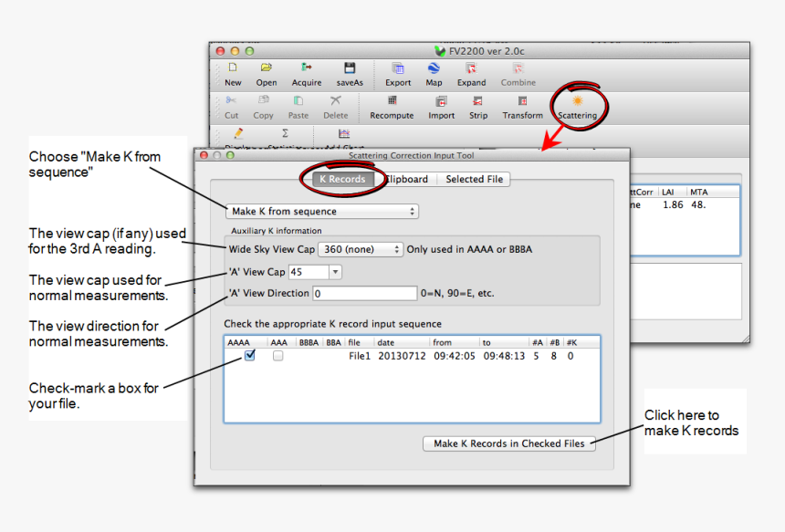The image size is (785, 532).
Task: Click the Paste toolbar icon
Action: [x=298, y=100]
